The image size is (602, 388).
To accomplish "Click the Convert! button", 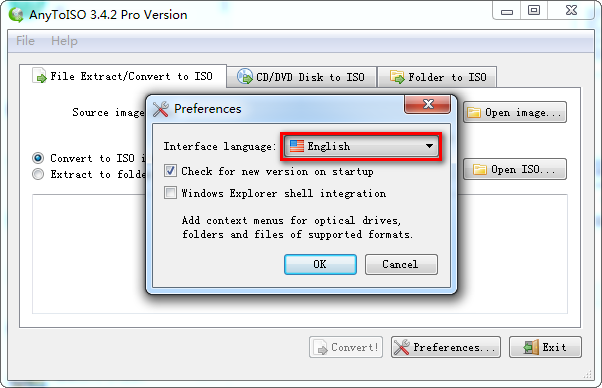I will 346,347.
